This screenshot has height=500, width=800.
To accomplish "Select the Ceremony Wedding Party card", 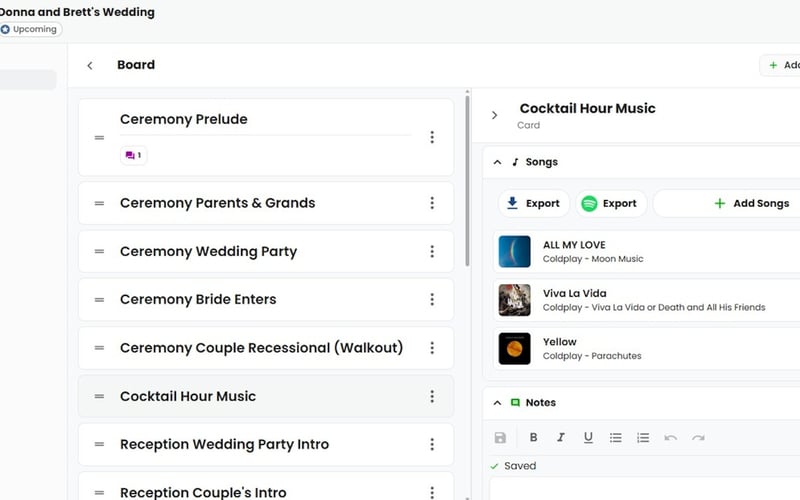I will click(266, 252).
